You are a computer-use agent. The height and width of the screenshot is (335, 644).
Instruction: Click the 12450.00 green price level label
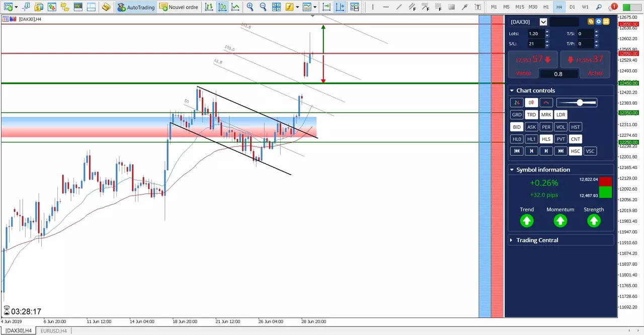click(628, 83)
